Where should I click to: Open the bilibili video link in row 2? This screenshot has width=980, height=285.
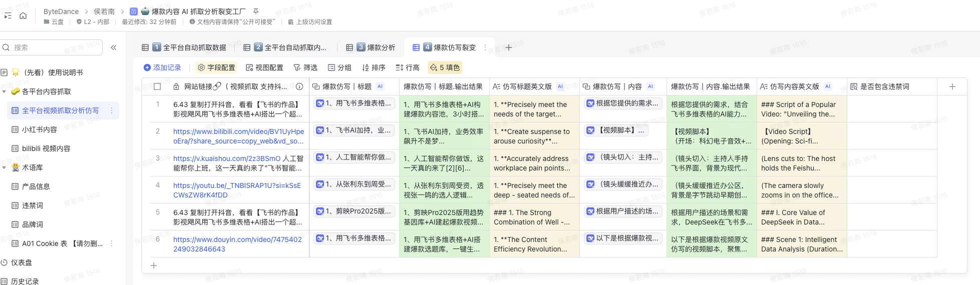(238, 131)
